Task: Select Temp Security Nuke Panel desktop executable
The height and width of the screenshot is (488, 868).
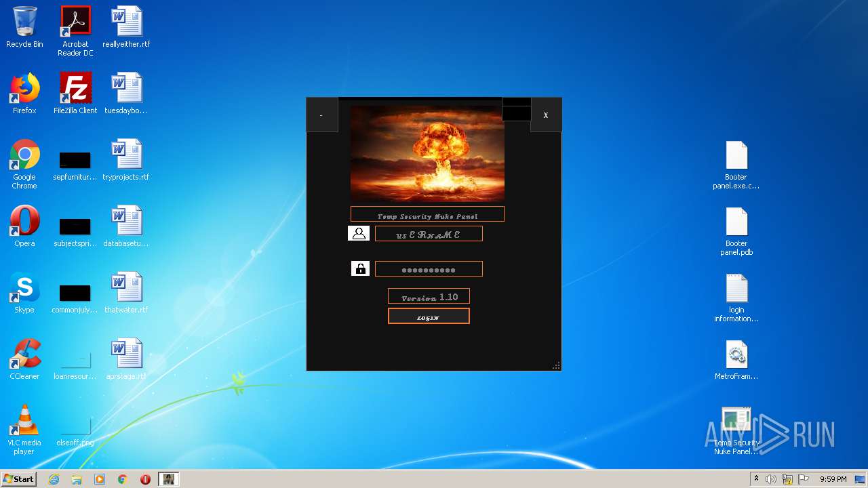Action: coord(736,430)
